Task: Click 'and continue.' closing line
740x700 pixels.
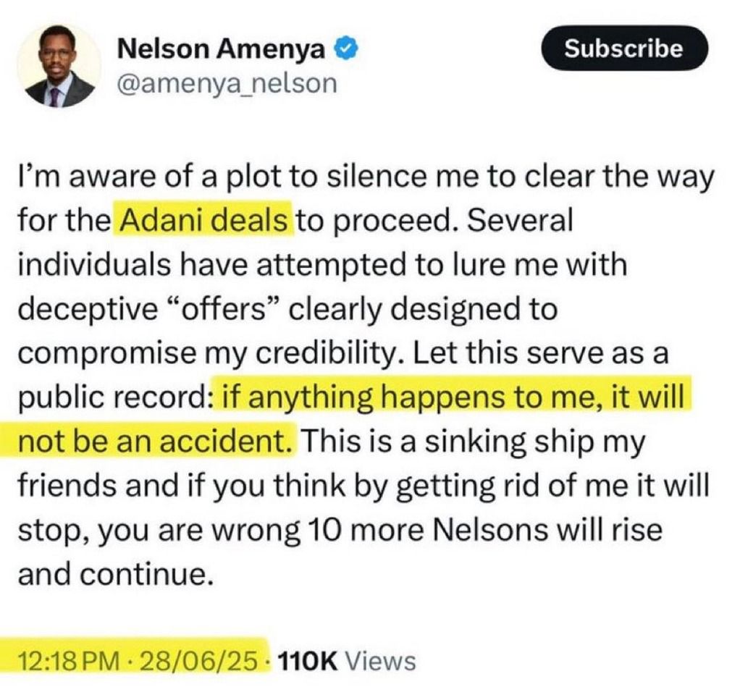Action: 113,573
